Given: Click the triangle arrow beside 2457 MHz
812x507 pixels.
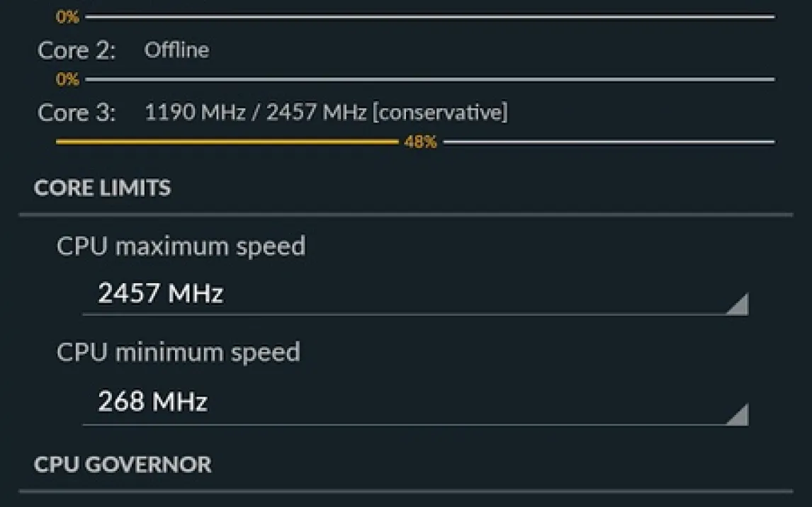Looking at the screenshot, I should click(737, 304).
